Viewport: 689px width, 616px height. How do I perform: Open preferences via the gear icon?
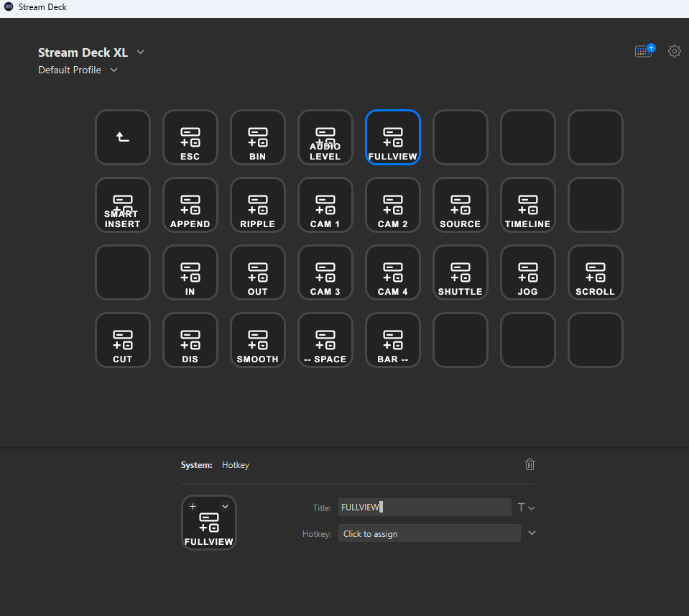click(x=675, y=51)
